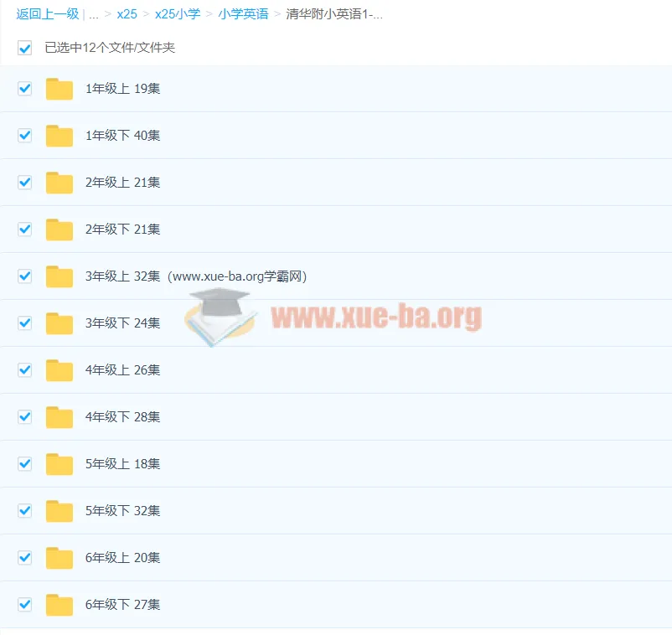Expand the breadcrumb ellipsis for hidden path
This screenshot has width=672, height=635.
(x=93, y=14)
